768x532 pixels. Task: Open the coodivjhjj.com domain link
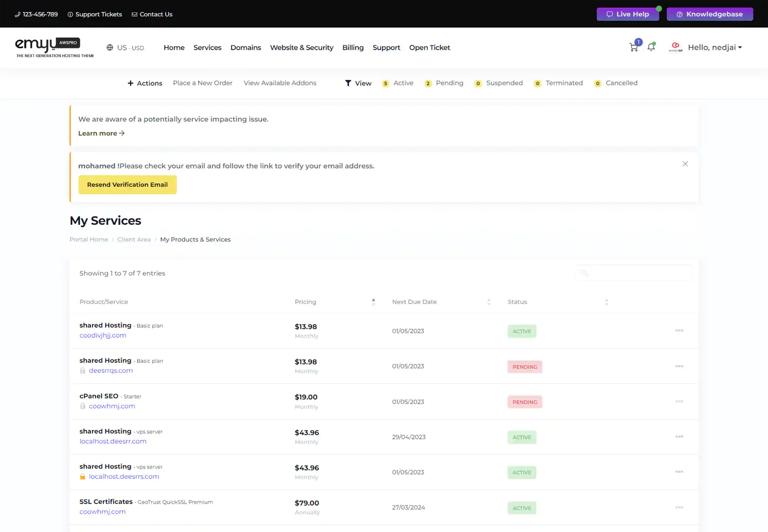coord(103,335)
